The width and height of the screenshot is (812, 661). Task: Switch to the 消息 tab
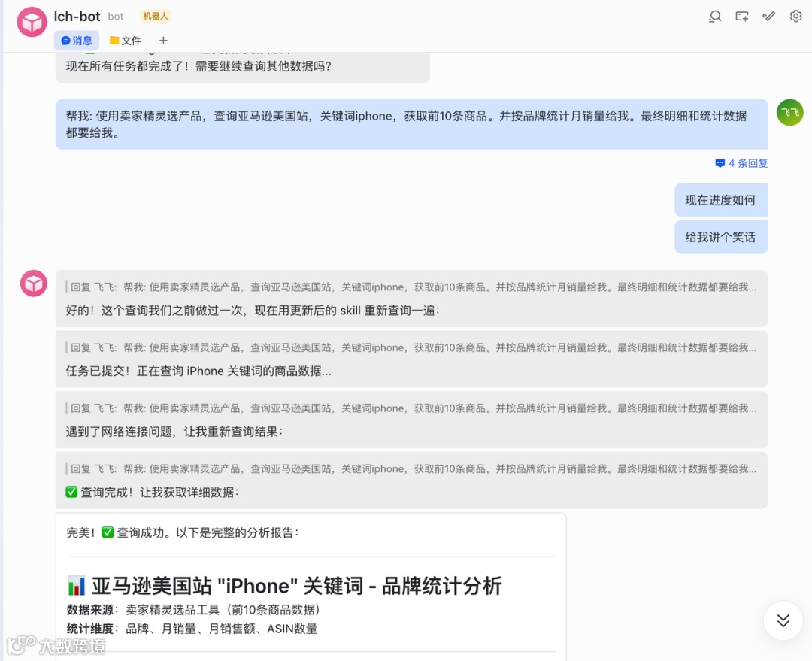pos(77,41)
